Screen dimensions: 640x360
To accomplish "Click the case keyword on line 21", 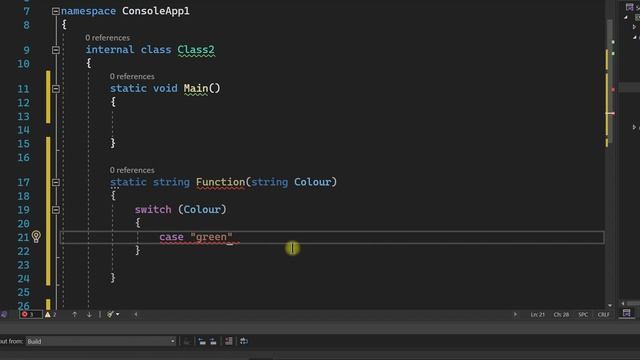I will 171,237.
